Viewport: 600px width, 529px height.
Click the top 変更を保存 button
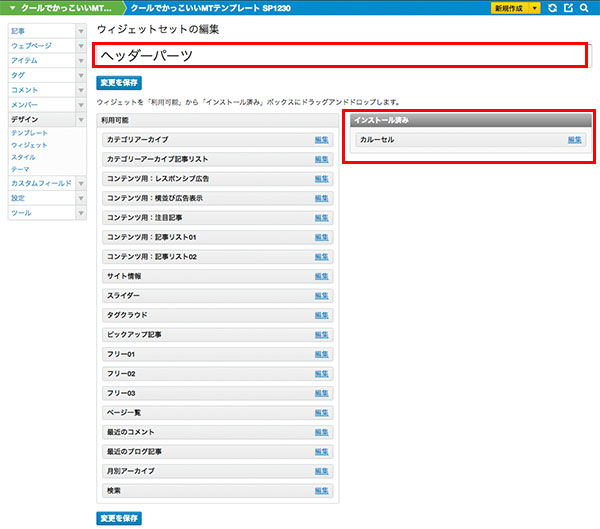pos(119,83)
